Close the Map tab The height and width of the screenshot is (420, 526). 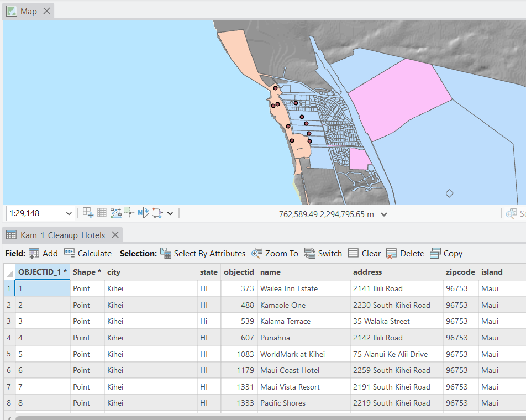[46, 11]
